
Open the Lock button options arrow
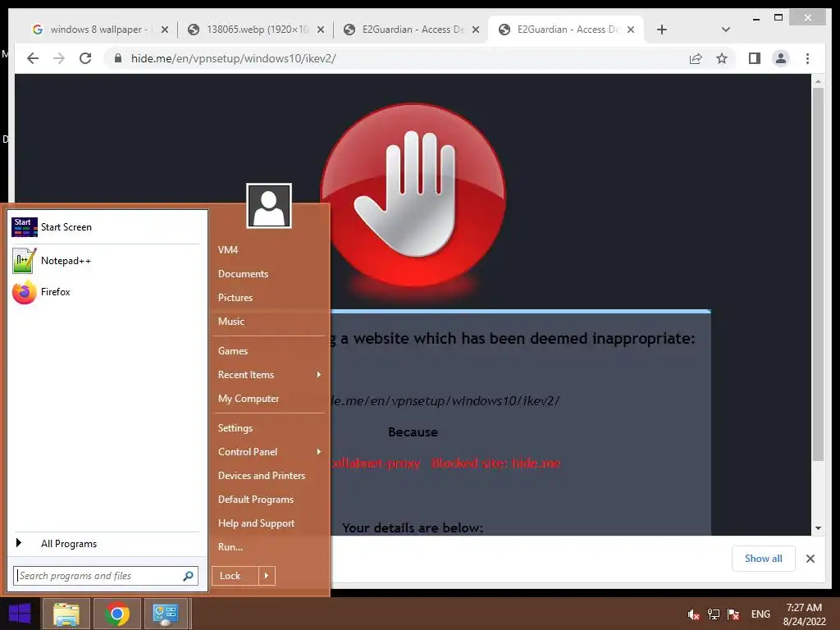click(267, 576)
